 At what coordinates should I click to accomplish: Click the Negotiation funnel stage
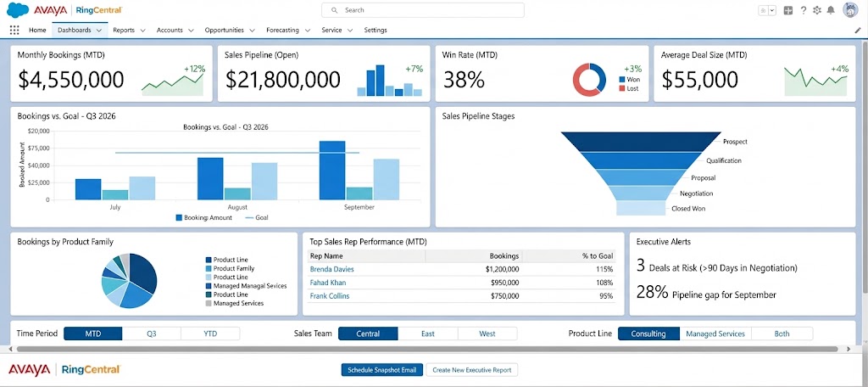641,193
